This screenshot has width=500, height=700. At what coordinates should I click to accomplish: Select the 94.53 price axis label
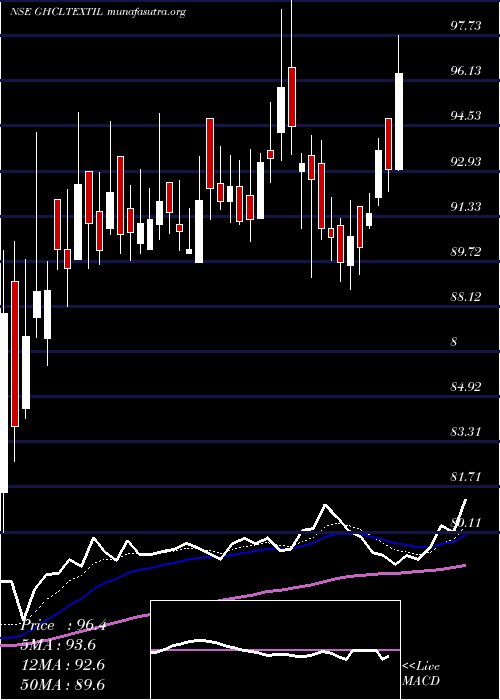(466, 116)
